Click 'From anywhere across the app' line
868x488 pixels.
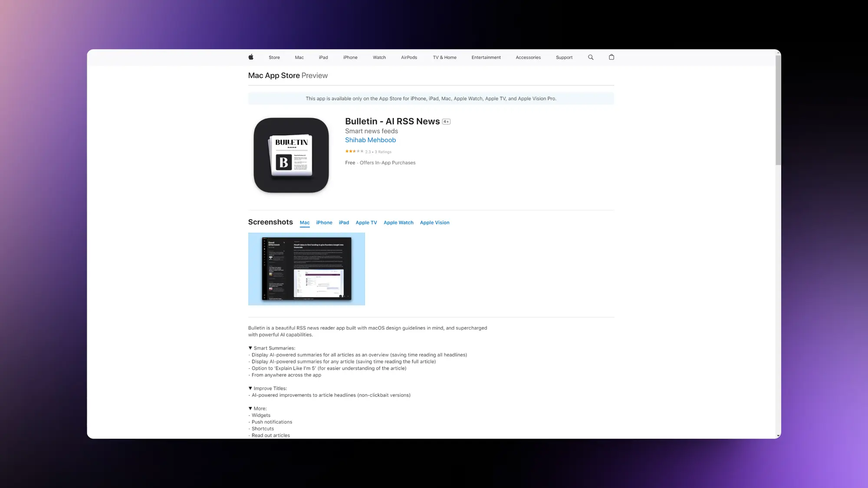point(285,375)
